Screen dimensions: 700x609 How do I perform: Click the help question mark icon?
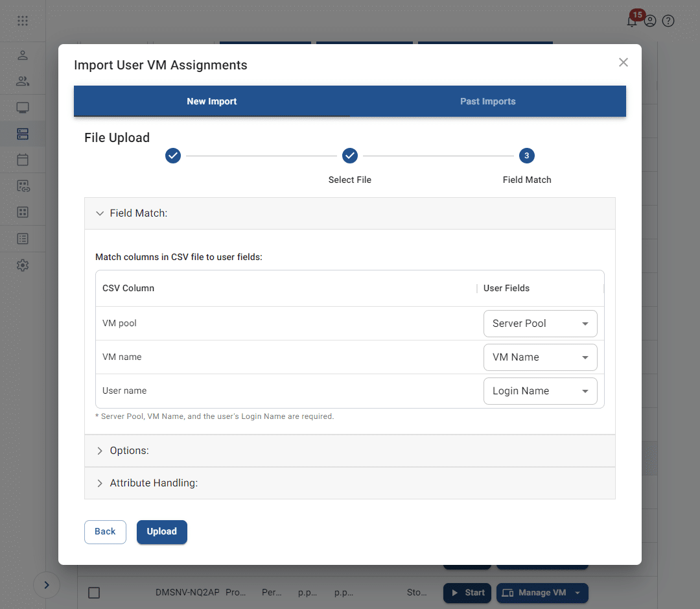point(668,21)
